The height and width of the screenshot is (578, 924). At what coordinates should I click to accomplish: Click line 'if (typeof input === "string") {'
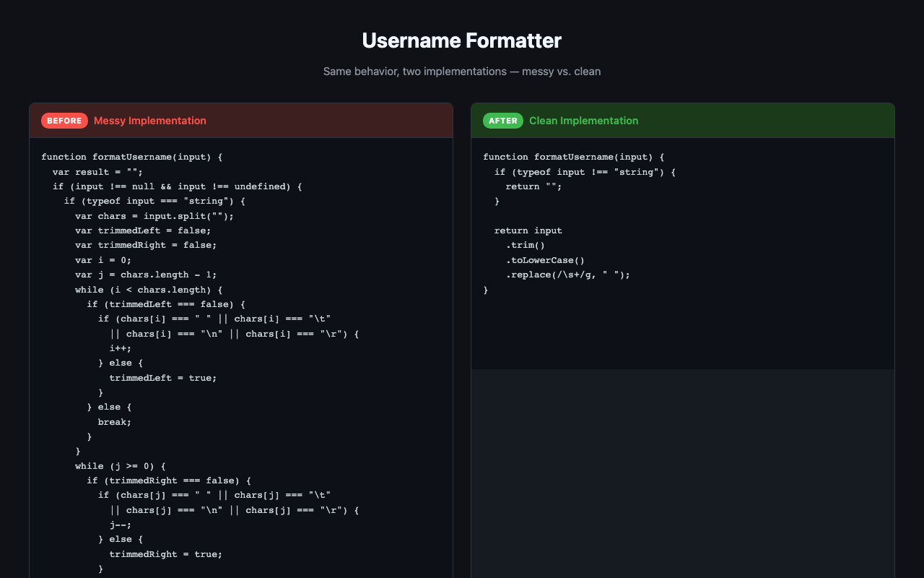[154, 201]
